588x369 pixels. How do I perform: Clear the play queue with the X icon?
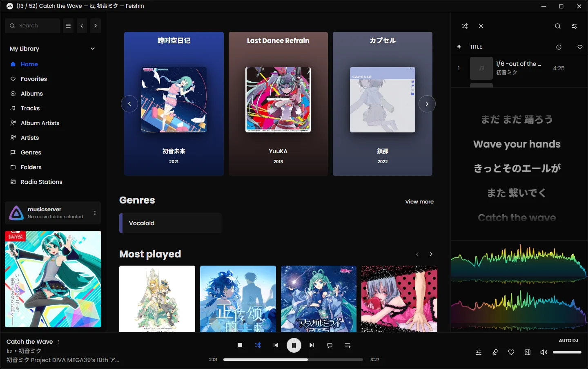click(x=481, y=26)
